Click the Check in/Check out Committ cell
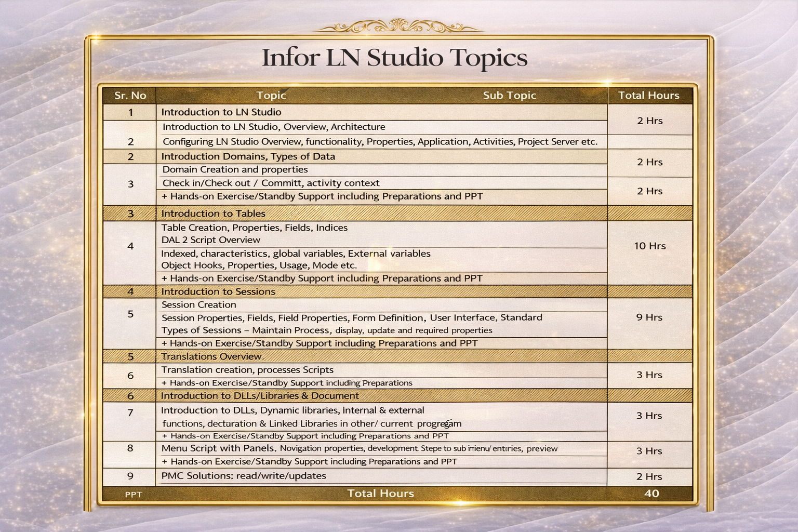The width and height of the screenshot is (798, 532). click(271, 183)
